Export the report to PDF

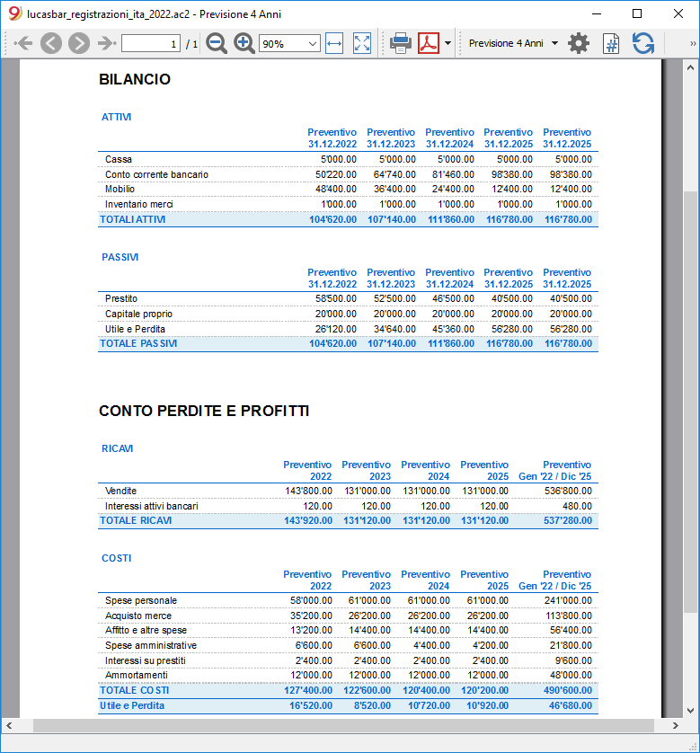tap(429, 44)
